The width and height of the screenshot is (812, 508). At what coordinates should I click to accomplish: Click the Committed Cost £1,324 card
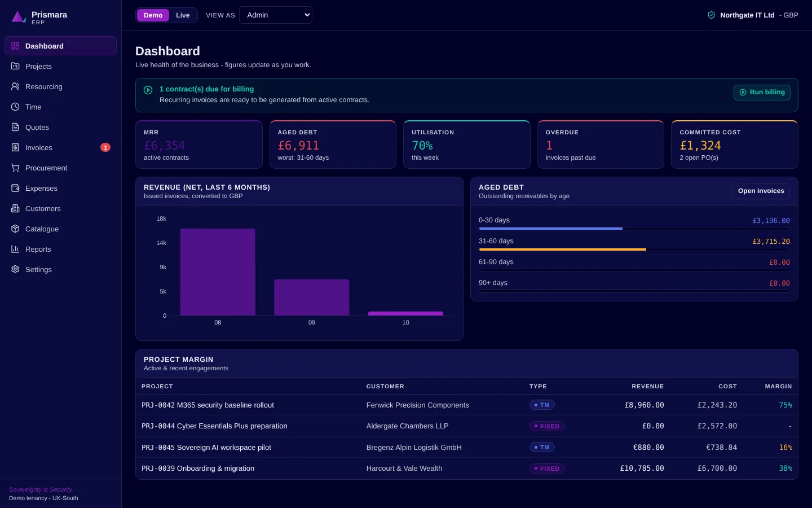[x=735, y=144]
